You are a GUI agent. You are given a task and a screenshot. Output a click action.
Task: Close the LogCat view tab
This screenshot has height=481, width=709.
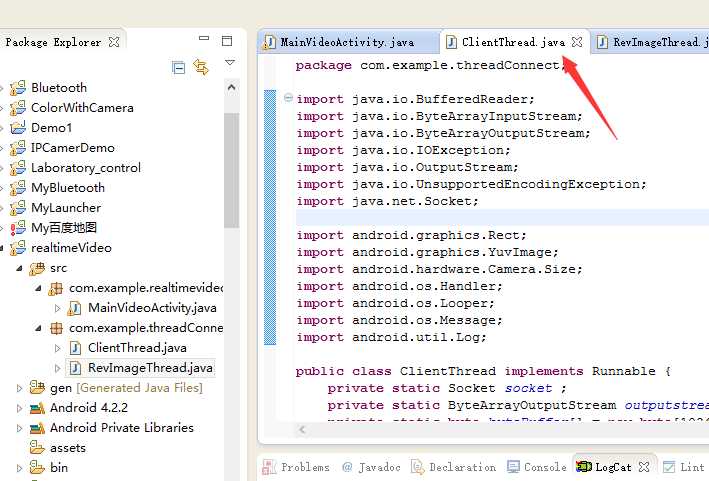tap(644, 467)
